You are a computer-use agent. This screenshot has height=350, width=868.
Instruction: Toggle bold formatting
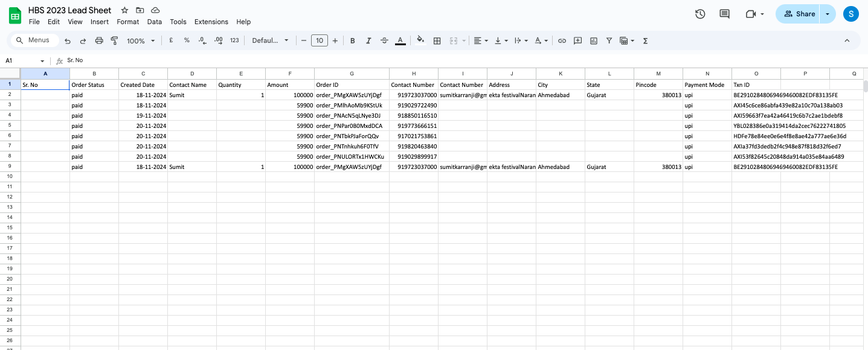[353, 40]
